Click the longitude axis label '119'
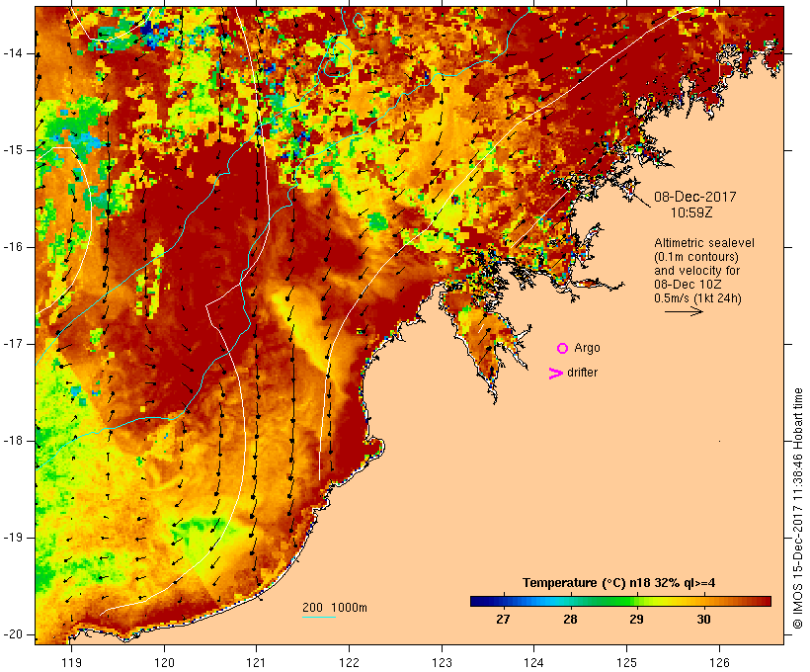 71,663
